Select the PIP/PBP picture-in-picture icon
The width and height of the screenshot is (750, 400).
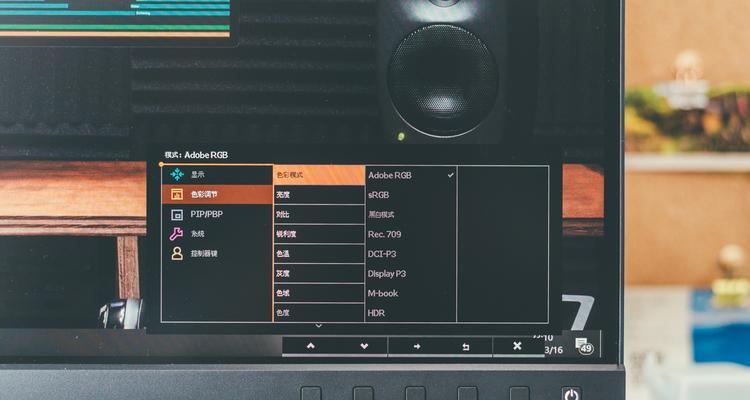pos(177,214)
